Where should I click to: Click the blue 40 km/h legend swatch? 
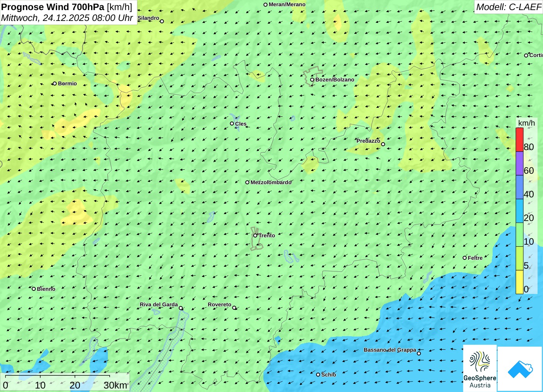coord(519,187)
